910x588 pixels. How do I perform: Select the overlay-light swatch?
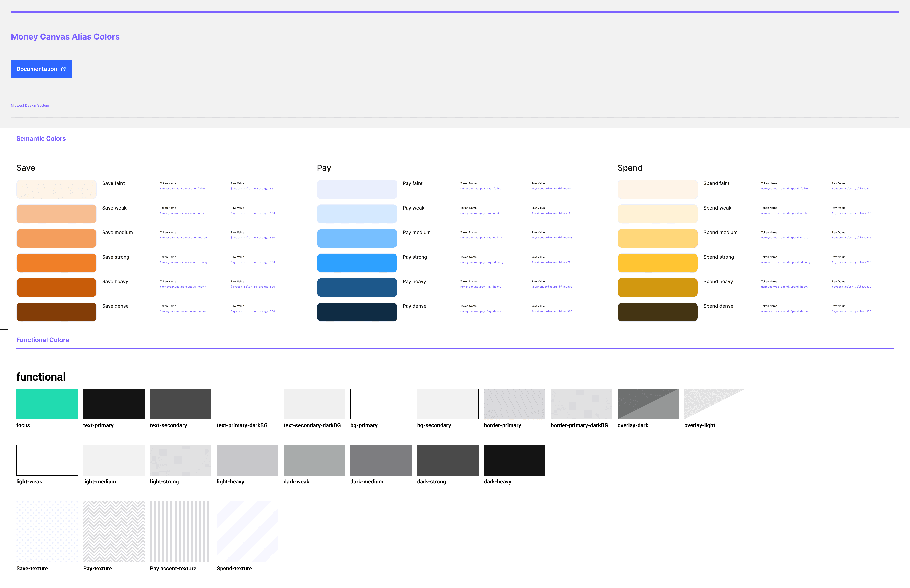pyautogui.click(x=715, y=404)
